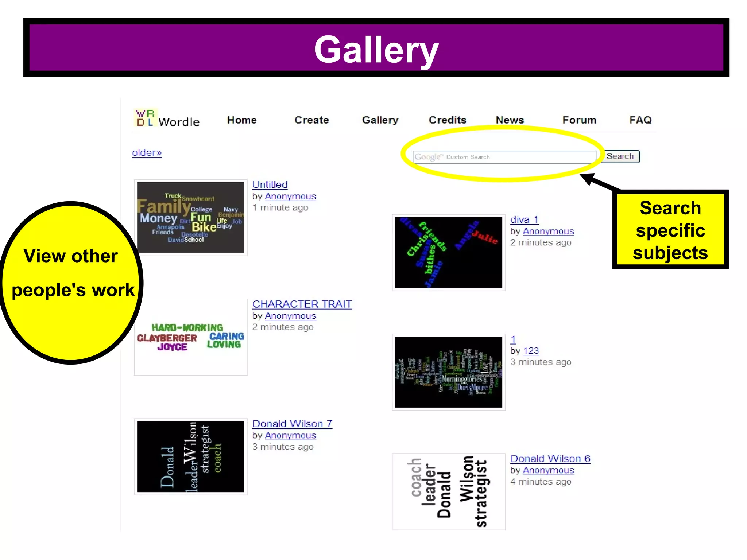Open the Credits page

(x=447, y=120)
